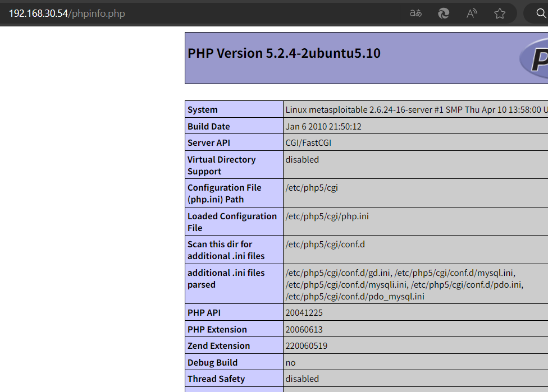Click the 'Zend Extension' row label
548x392 pixels.
coord(219,346)
